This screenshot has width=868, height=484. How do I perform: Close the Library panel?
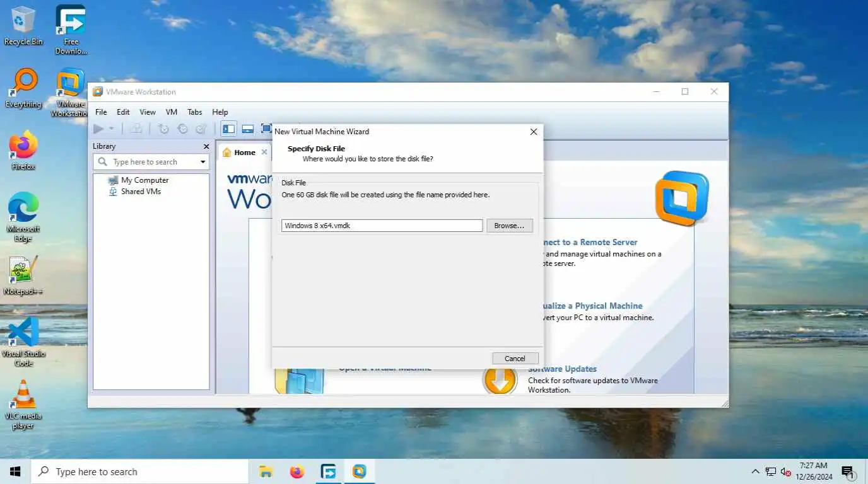206,146
